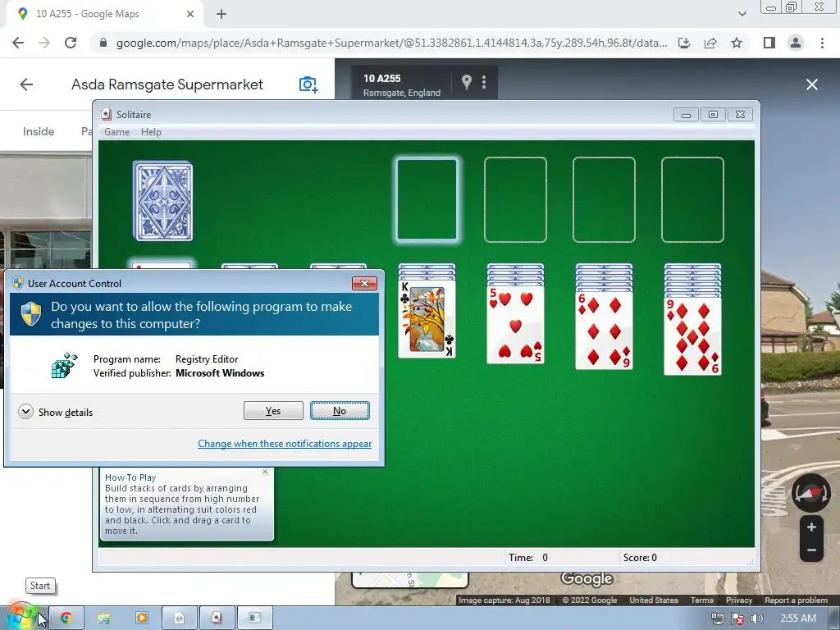Click the second empty foundation slot
The width and height of the screenshot is (840, 630).
tap(515, 199)
